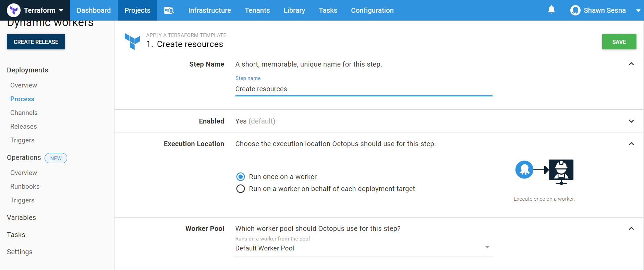Expand the Enabled section
Image resolution: width=644 pixels, height=270 pixels.
point(631,121)
